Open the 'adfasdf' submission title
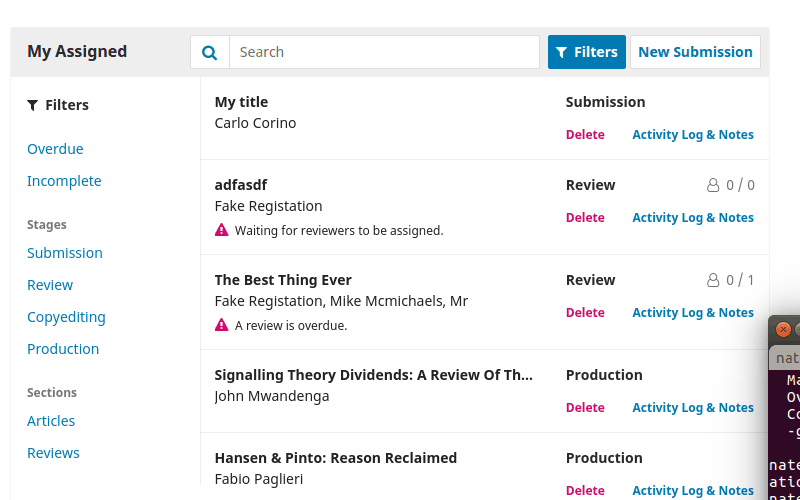This screenshot has height=500, width=800. [241, 185]
